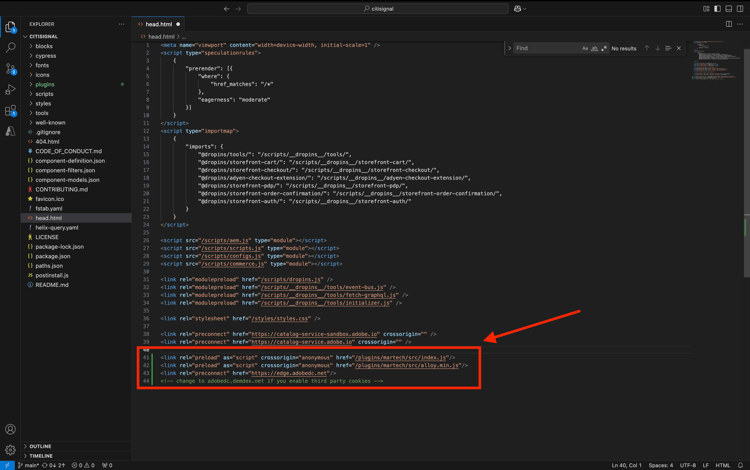The width and height of the screenshot is (750, 470).
Task: Open the Extensions view
Action: 11,111
